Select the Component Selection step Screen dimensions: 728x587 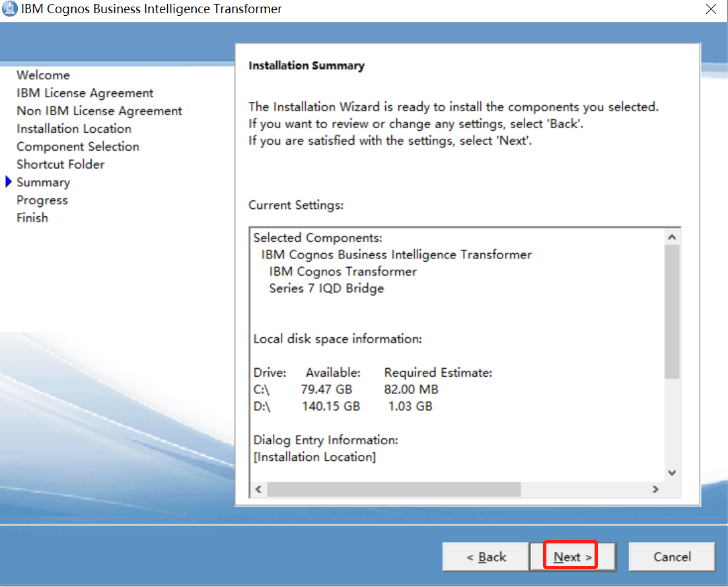click(78, 147)
